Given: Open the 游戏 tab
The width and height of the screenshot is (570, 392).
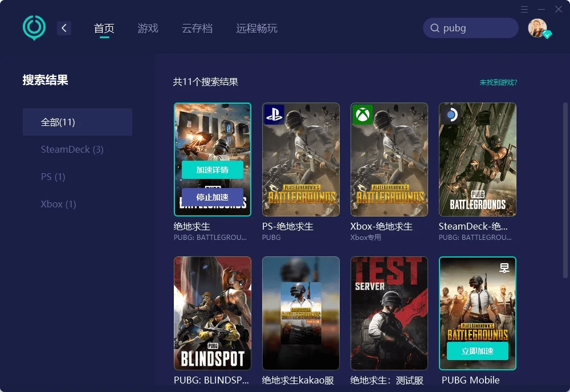Looking at the screenshot, I should pos(148,28).
